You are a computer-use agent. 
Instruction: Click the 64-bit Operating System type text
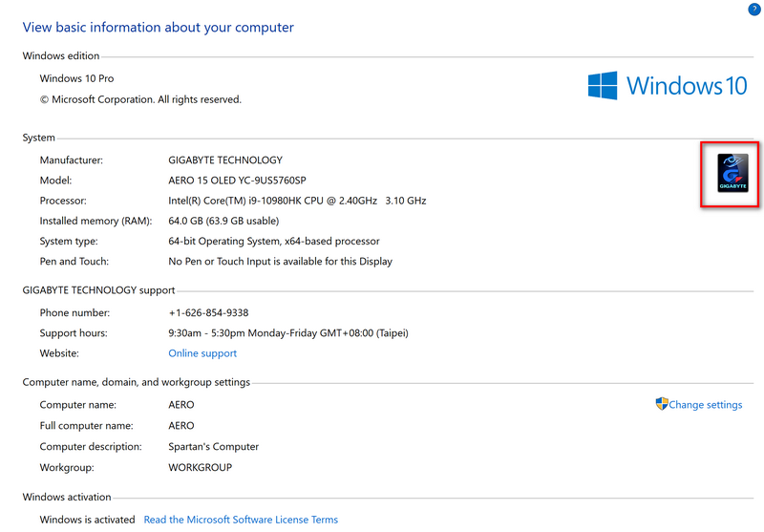click(x=273, y=241)
